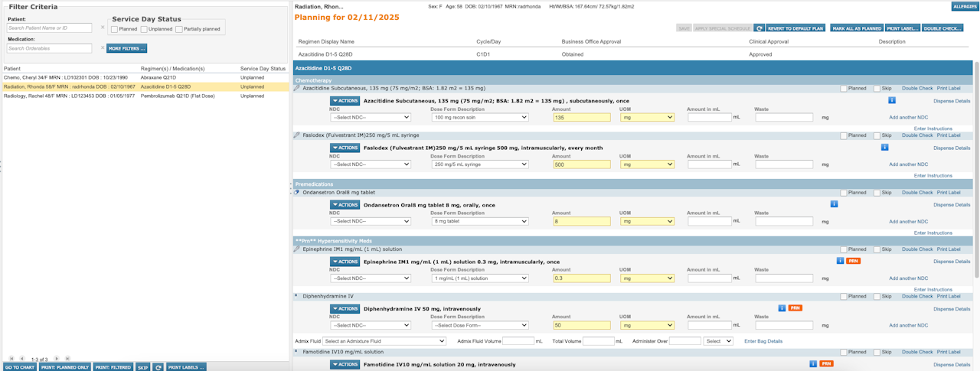Screen dimensions: 980x371
Task: Click the PRN badge on Diphenhydramine order
Action: click(x=795, y=308)
